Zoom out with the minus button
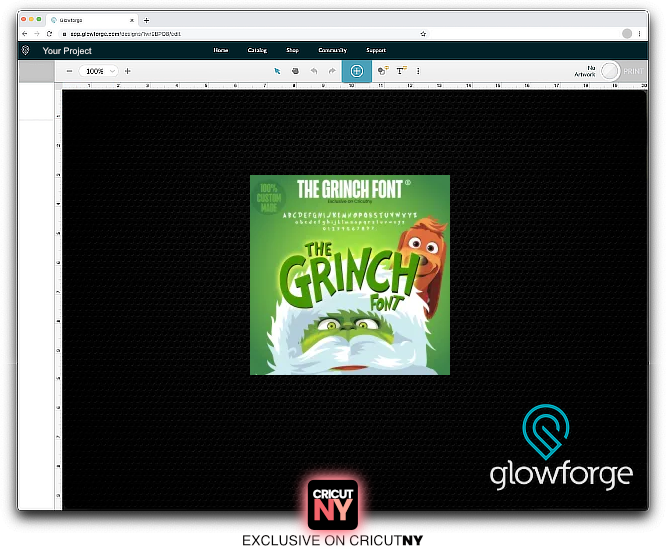666x552 pixels. point(70,71)
